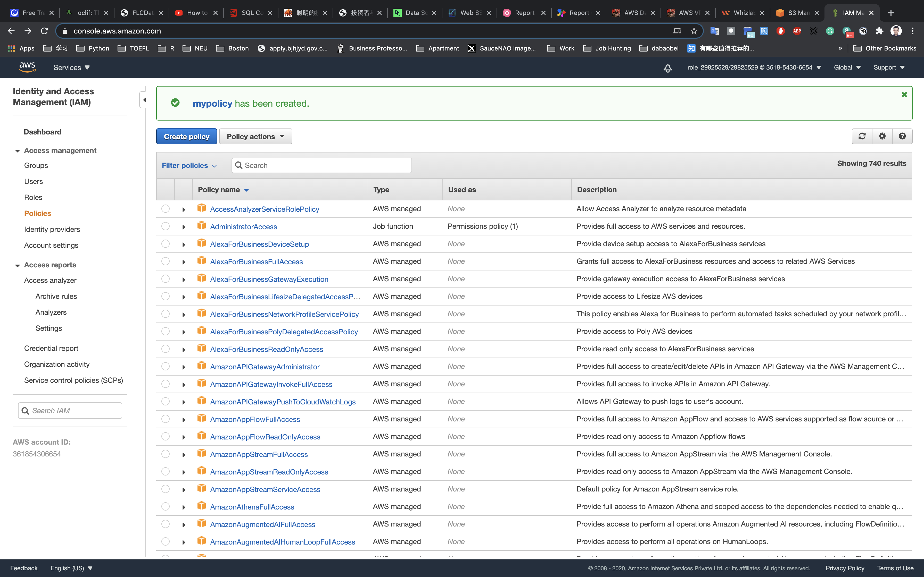
Task: Open the Policy actions dropdown
Action: coord(255,137)
